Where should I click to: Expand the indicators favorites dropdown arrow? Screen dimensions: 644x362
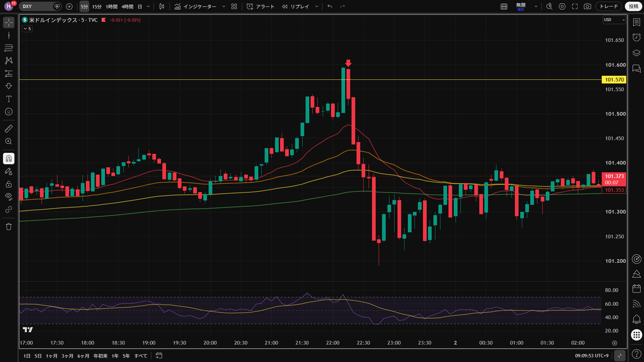[x=223, y=6]
